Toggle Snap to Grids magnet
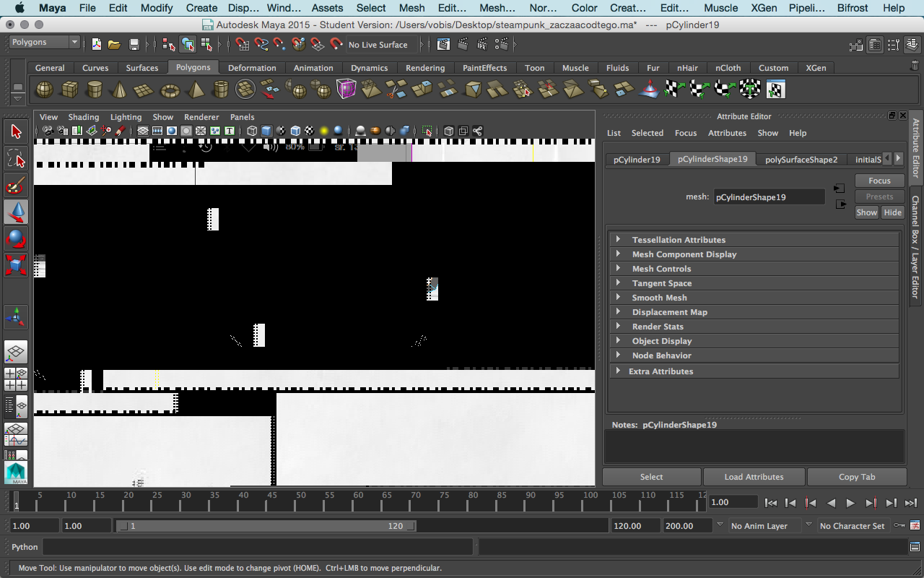The height and width of the screenshot is (578, 924). (x=242, y=45)
